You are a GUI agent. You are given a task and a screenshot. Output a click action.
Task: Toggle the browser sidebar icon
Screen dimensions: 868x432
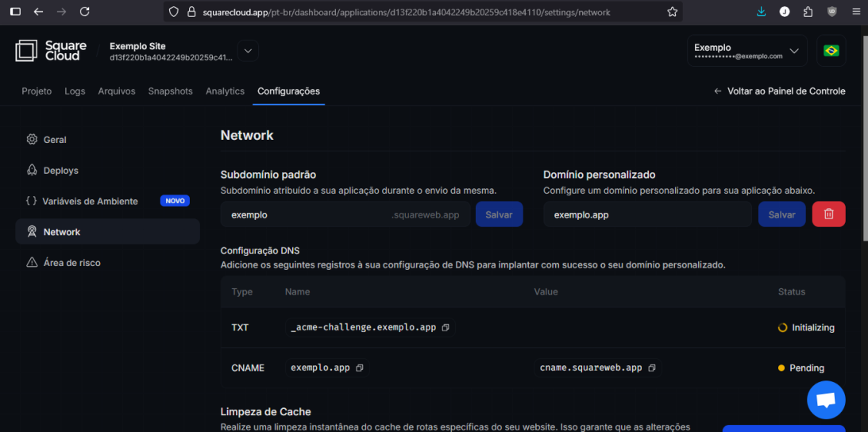[16, 12]
